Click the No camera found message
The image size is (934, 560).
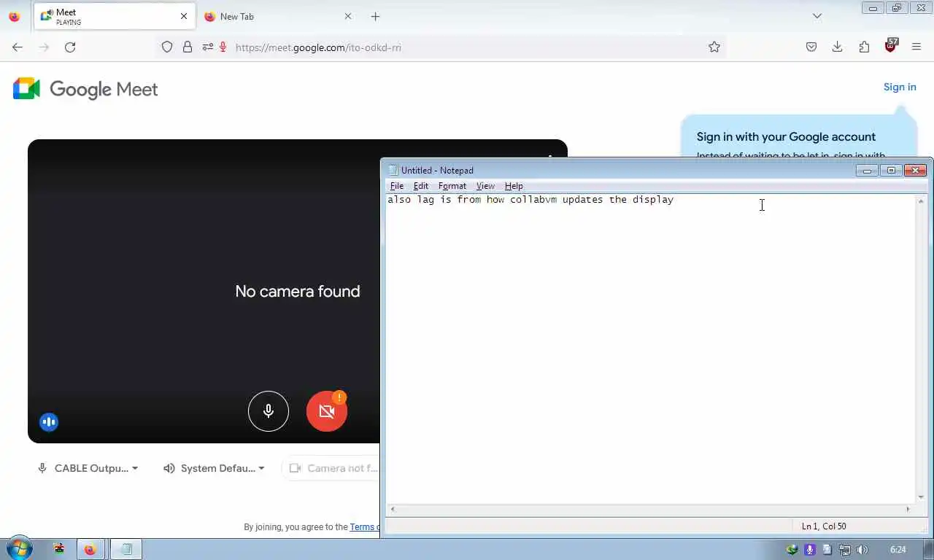(298, 291)
